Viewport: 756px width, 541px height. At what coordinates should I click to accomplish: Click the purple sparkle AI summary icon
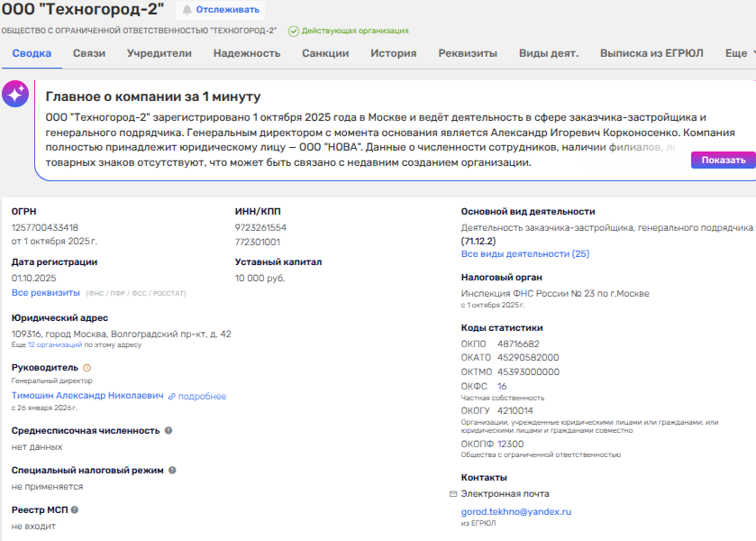point(15,95)
